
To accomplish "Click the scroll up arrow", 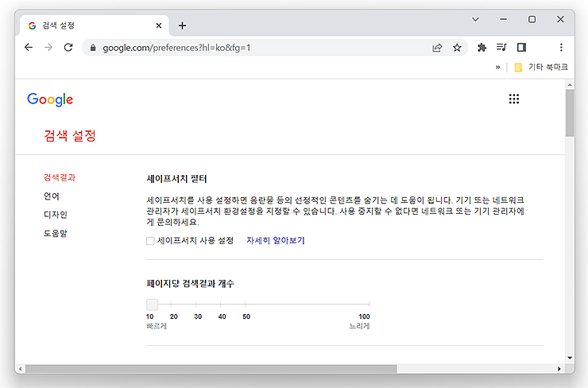I will click(x=570, y=85).
